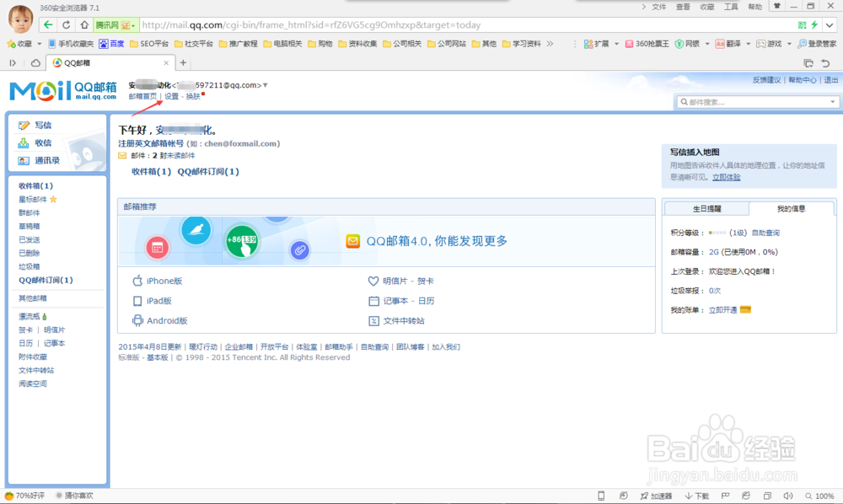This screenshot has width=843, height=504.
Task: Open the new tab plus button
Action: pyautogui.click(x=183, y=63)
